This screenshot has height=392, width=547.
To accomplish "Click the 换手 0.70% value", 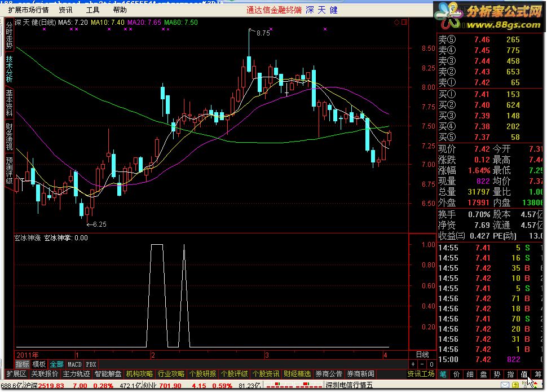I will 479,214.
